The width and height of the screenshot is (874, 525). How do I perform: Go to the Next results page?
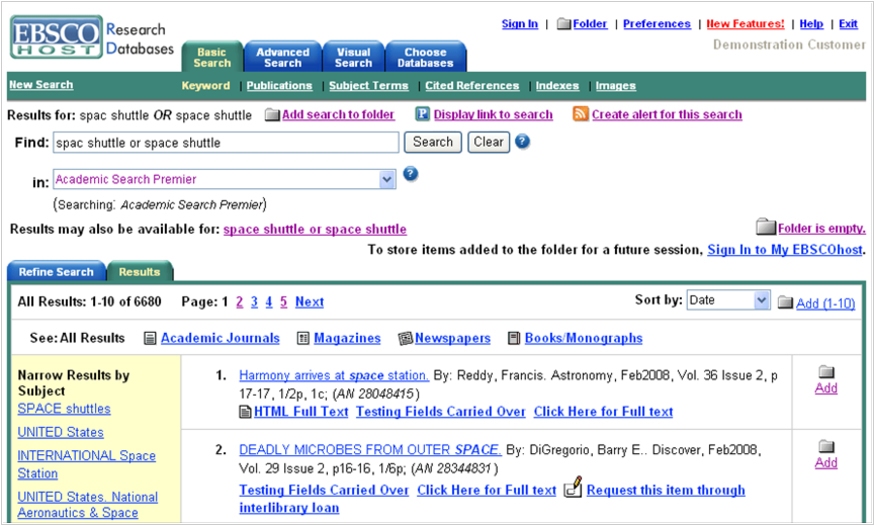[x=309, y=302]
